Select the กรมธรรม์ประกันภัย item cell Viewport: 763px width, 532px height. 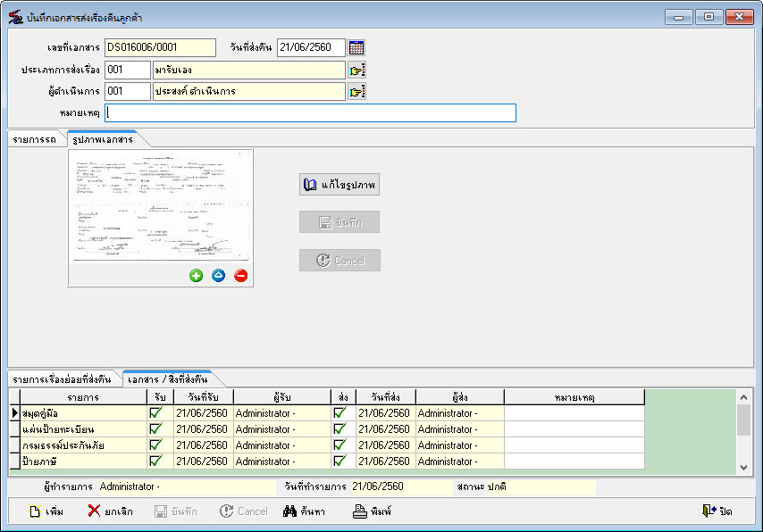(83, 445)
